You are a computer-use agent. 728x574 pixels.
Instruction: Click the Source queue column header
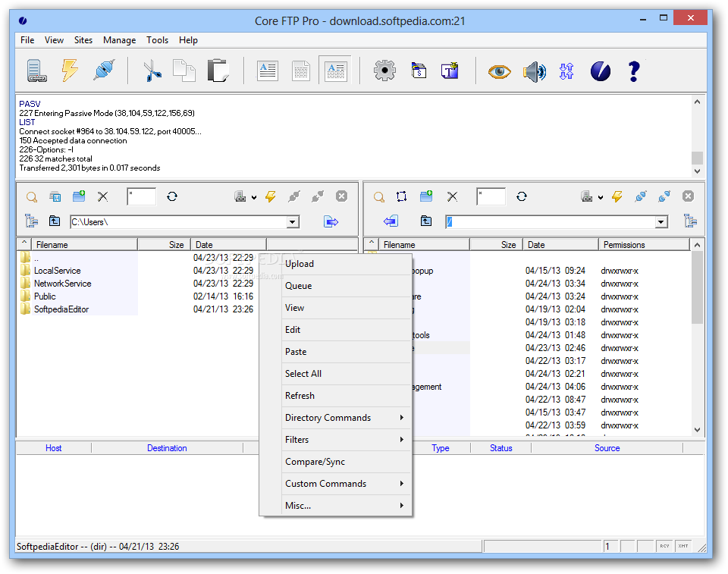pyautogui.click(x=607, y=448)
